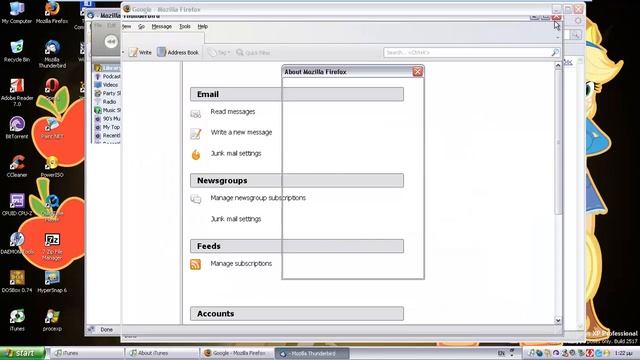
Task: Open 7-Zip File Manager shortcut
Action: pyautogui.click(x=52, y=247)
